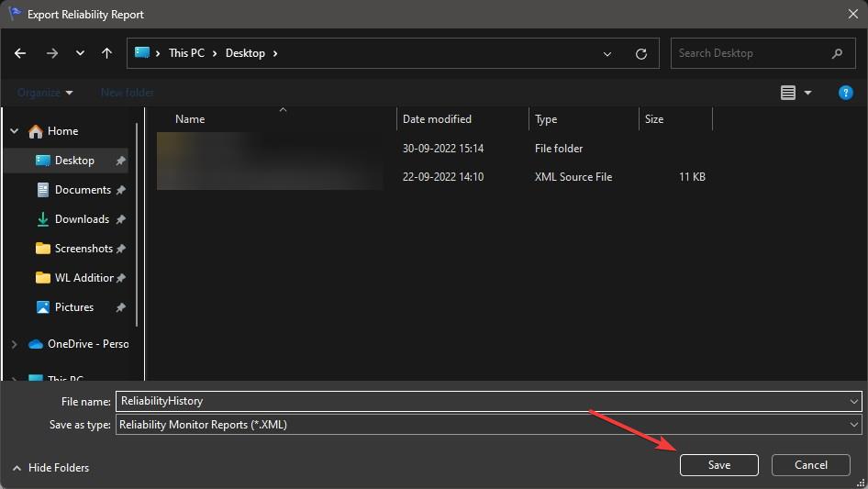Unpin Desktop using its pin icon
Screen dimensions: 868x489
(120, 161)
